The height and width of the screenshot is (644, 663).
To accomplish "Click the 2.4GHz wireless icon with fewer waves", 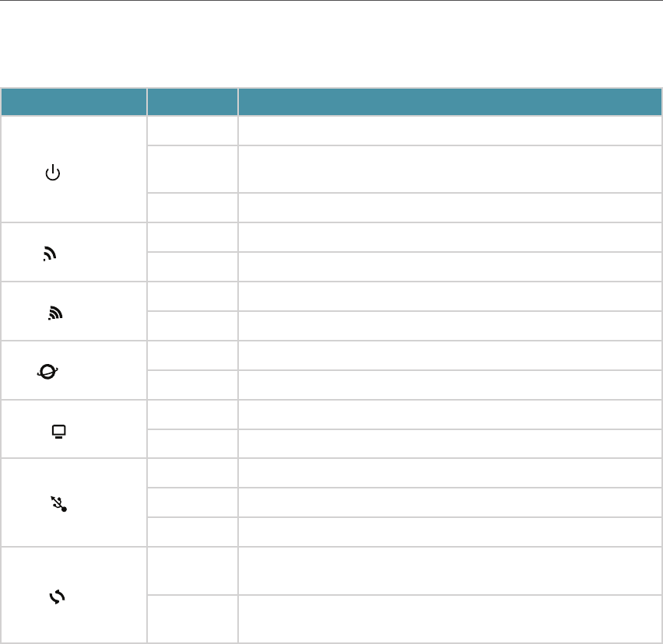I will pyautogui.click(x=49, y=253).
